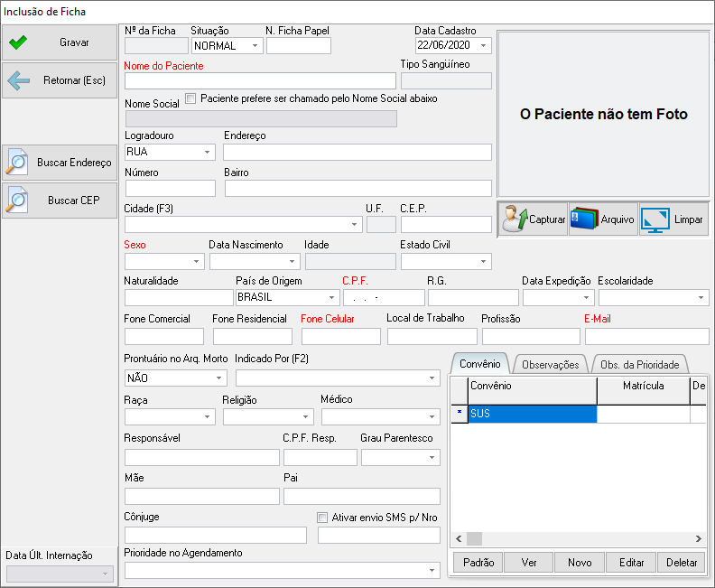
Task: Click the Nome do Paciente field
Action: [x=260, y=81]
